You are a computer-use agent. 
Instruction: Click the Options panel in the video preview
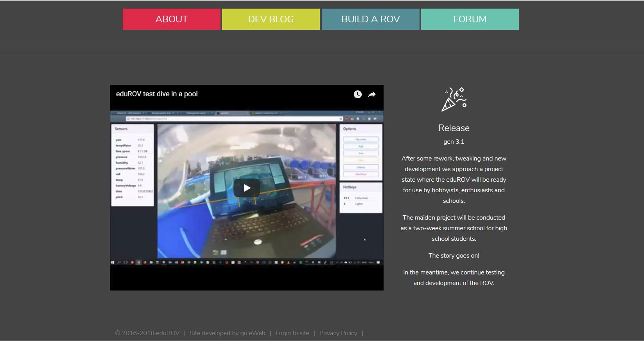pyautogui.click(x=361, y=152)
